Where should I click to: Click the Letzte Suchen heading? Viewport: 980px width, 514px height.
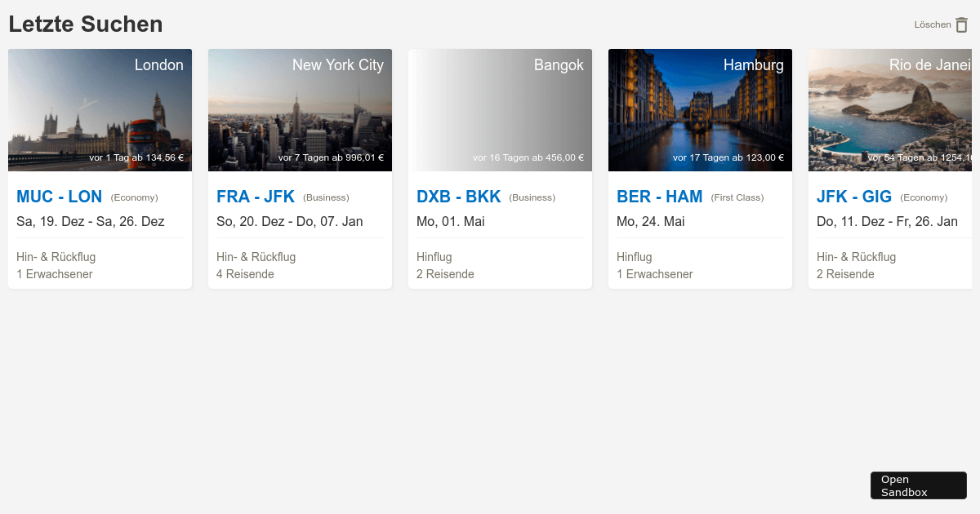point(86,24)
